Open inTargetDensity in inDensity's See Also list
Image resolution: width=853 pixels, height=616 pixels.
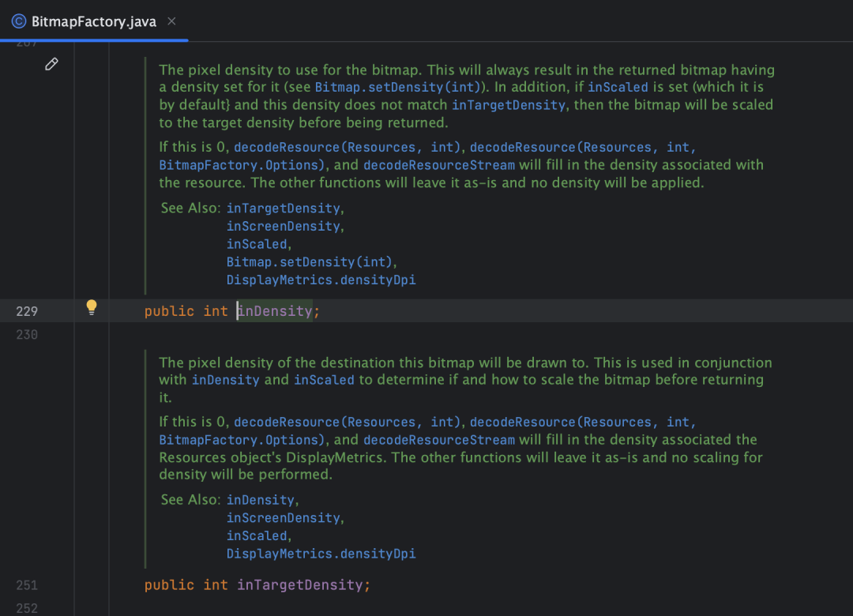point(284,208)
